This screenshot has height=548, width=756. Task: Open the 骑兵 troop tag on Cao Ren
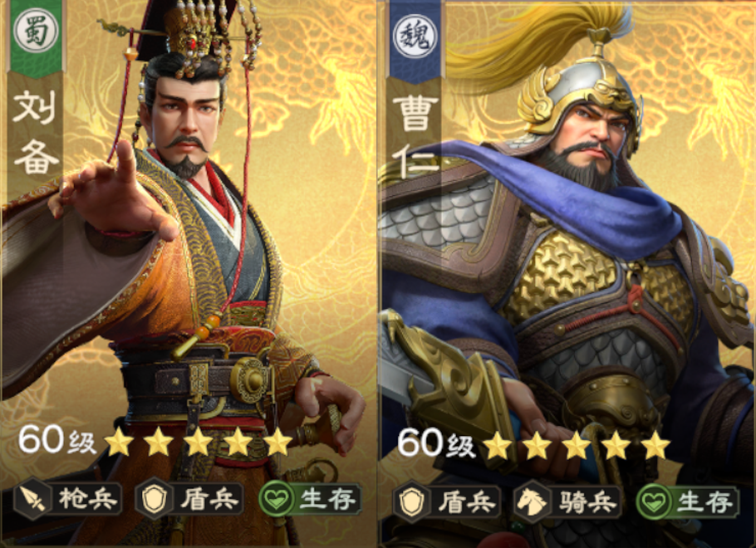click(x=567, y=502)
